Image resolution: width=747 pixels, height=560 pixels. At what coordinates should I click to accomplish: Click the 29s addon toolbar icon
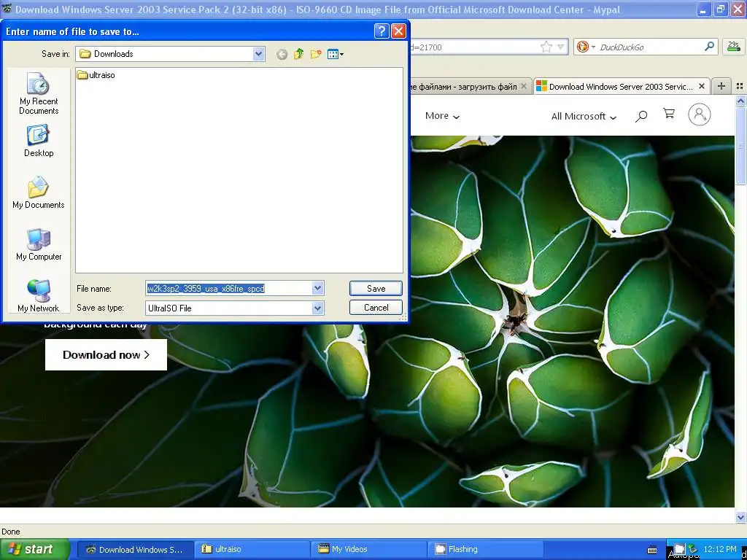pos(734,47)
